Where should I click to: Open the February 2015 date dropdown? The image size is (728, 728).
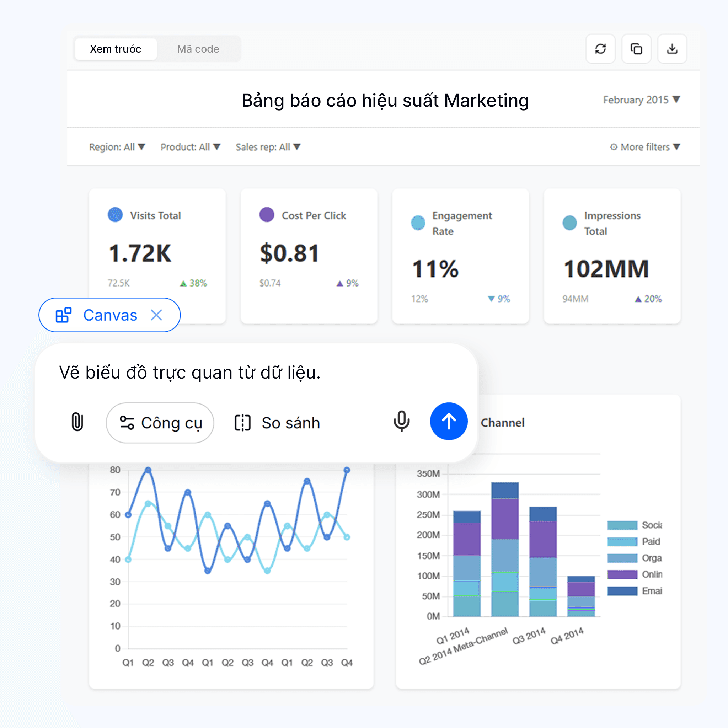click(x=641, y=100)
